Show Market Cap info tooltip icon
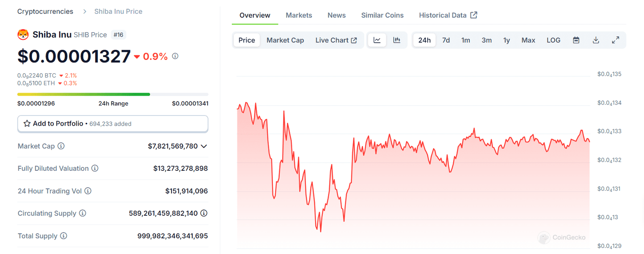This screenshot has height=254, width=644. [61, 146]
